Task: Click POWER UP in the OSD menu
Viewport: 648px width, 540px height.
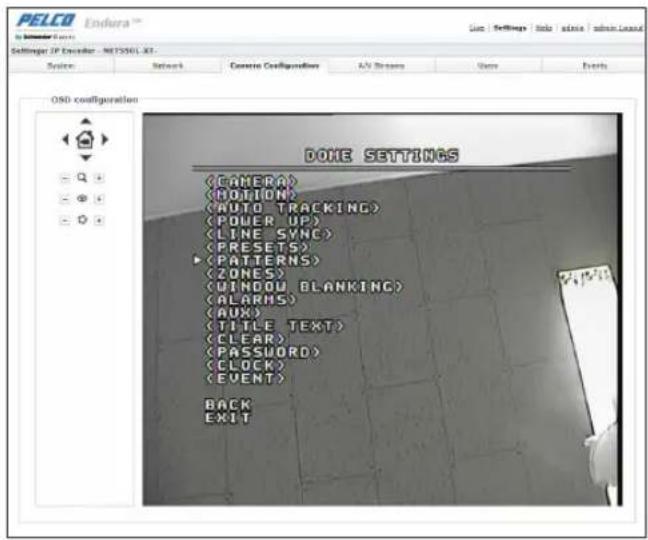Action: click(x=263, y=221)
